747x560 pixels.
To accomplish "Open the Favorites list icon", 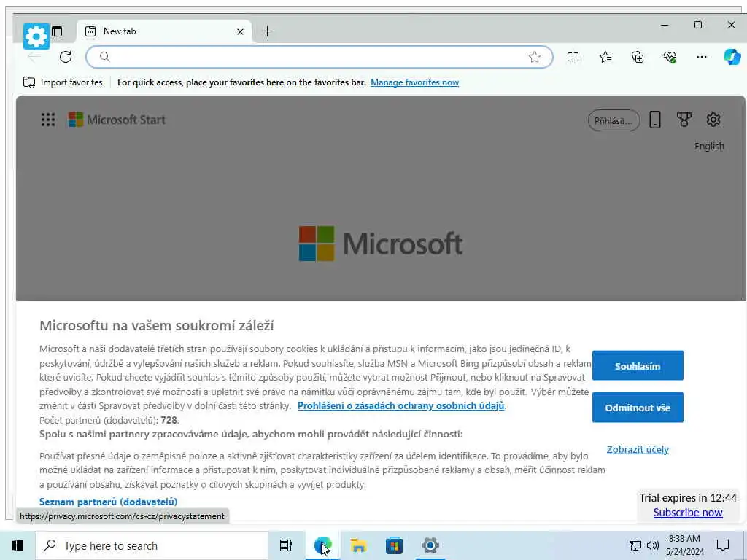I will pyautogui.click(x=605, y=57).
